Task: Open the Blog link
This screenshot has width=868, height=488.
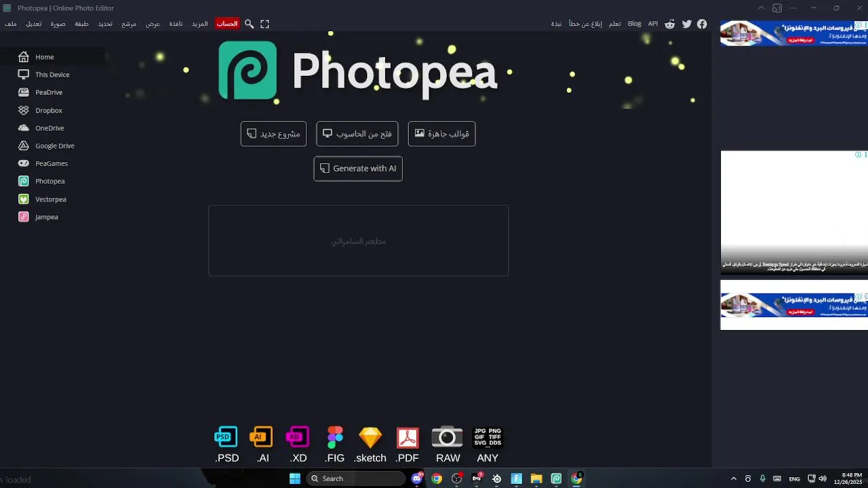Action: 634,24
